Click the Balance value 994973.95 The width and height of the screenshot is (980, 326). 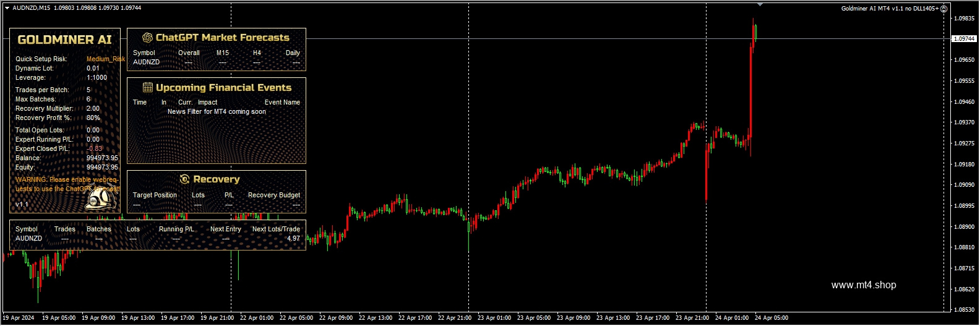[x=102, y=158]
